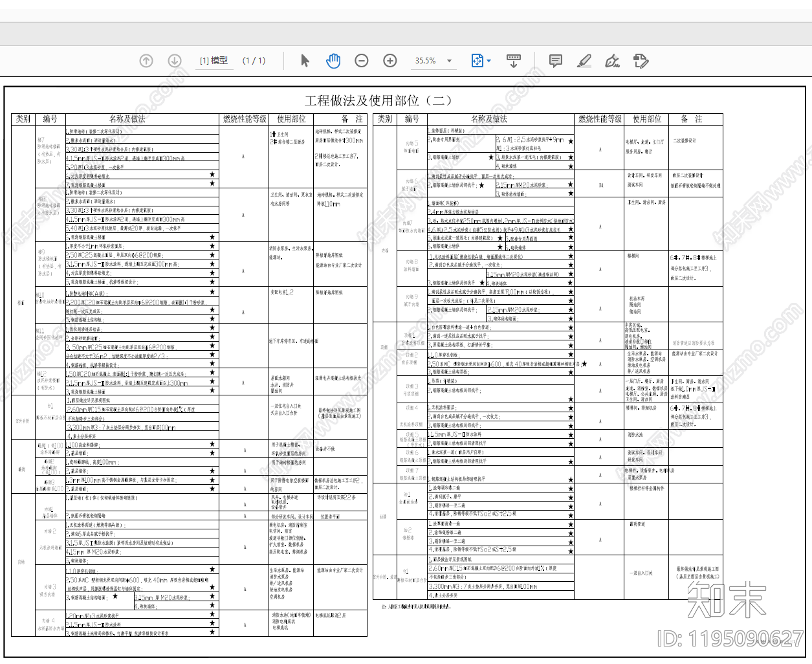The image size is (812, 664).
Task: Click the next page down arrow
Action: (x=175, y=61)
